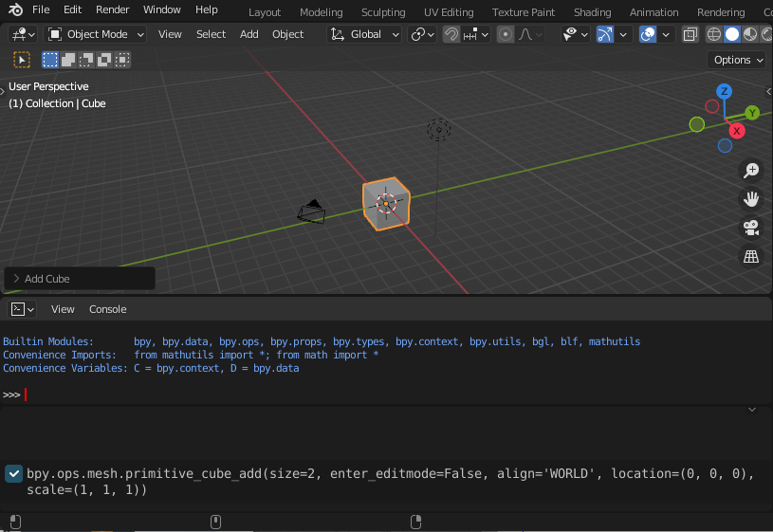The image size is (773, 532).
Task: Expand the Add Cube operator panel
Action: pyautogui.click(x=16, y=279)
